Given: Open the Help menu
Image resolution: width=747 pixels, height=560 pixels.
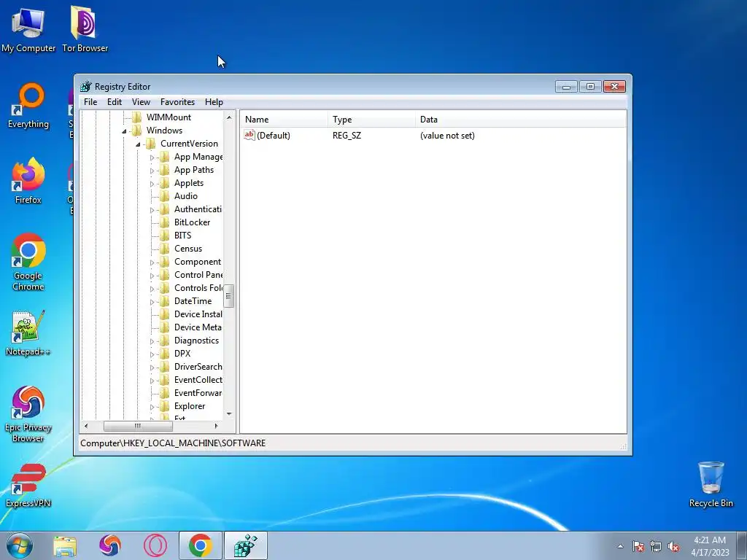Looking at the screenshot, I should tap(214, 102).
